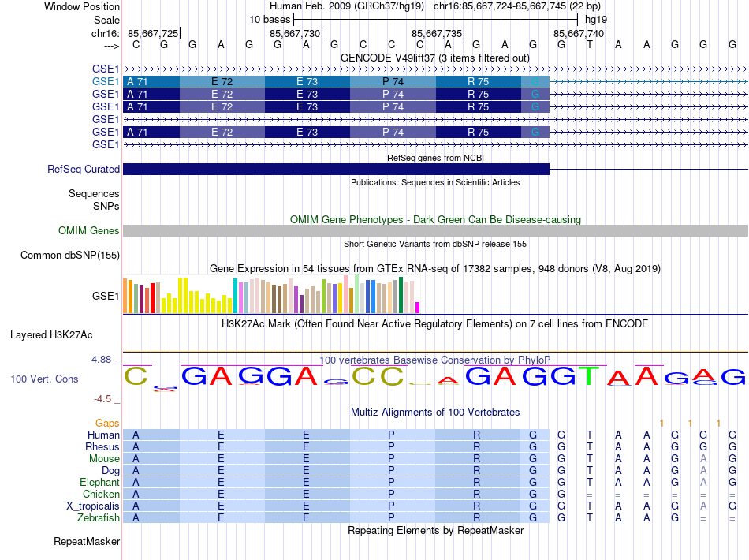The width and height of the screenshot is (749, 560).
Task: Click the green T in conservation logo
Action: (x=589, y=376)
